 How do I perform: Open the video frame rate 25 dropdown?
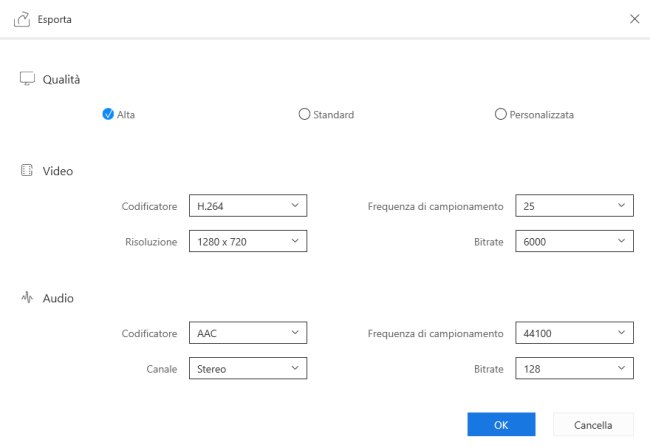click(574, 206)
